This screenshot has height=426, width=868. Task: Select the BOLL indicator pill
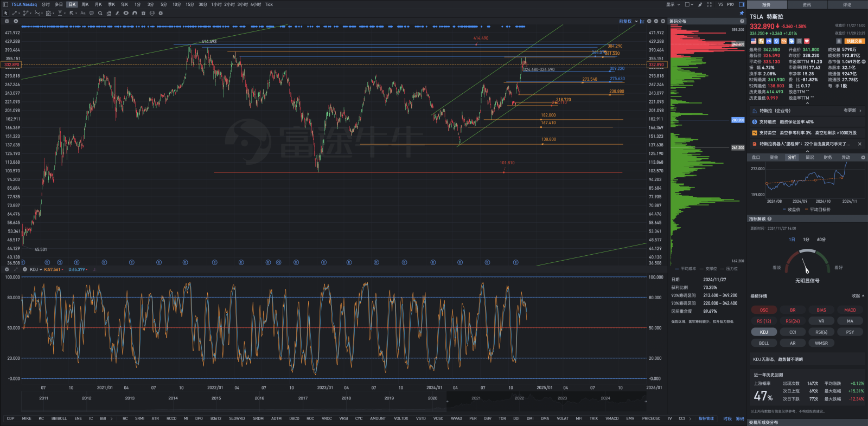(764, 343)
